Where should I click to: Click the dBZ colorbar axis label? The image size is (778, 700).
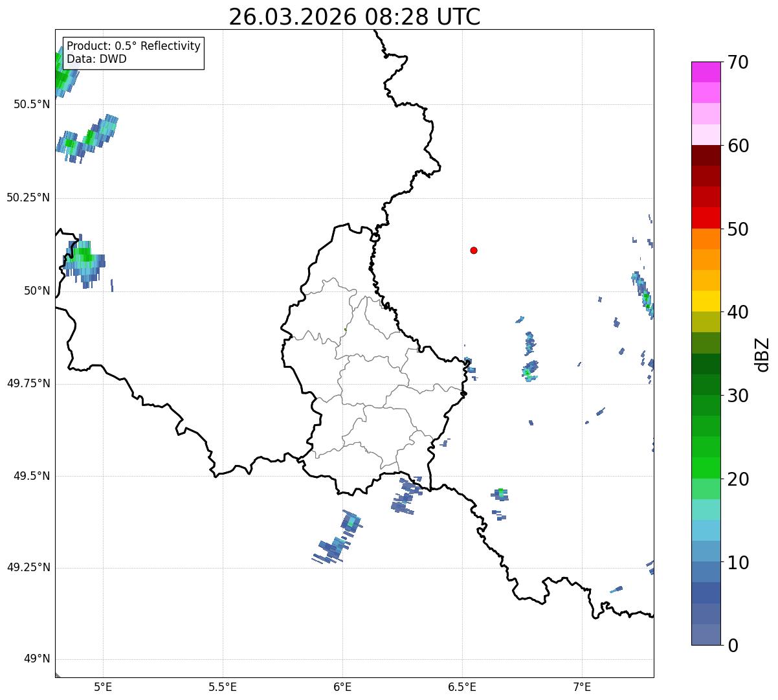point(762,354)
